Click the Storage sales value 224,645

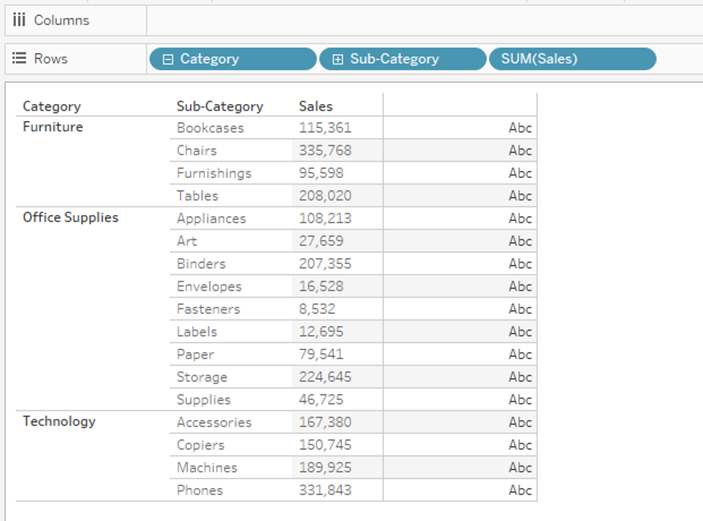(x=325, y=377)
